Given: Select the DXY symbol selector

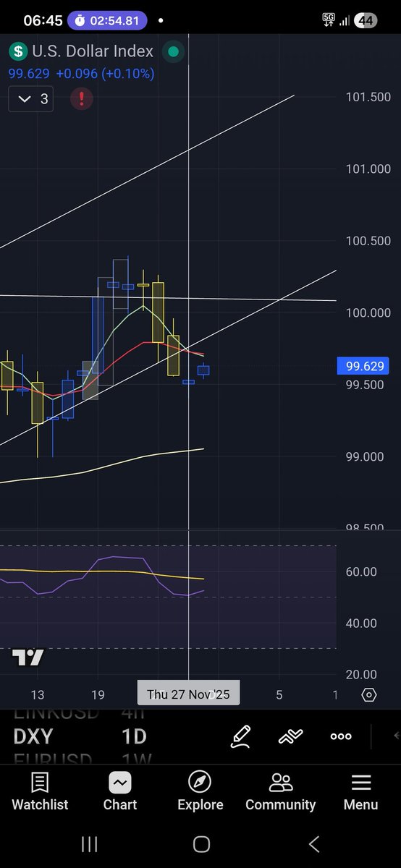Looking at the screenshot, I should [33, 736].
